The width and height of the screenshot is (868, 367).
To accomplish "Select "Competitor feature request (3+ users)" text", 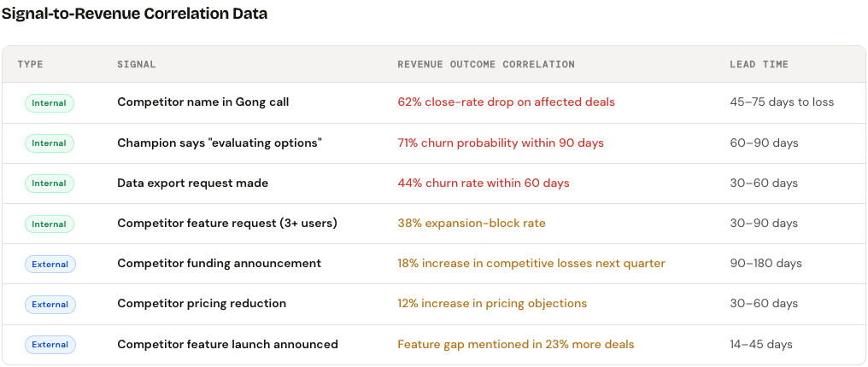I will point(227,224).
